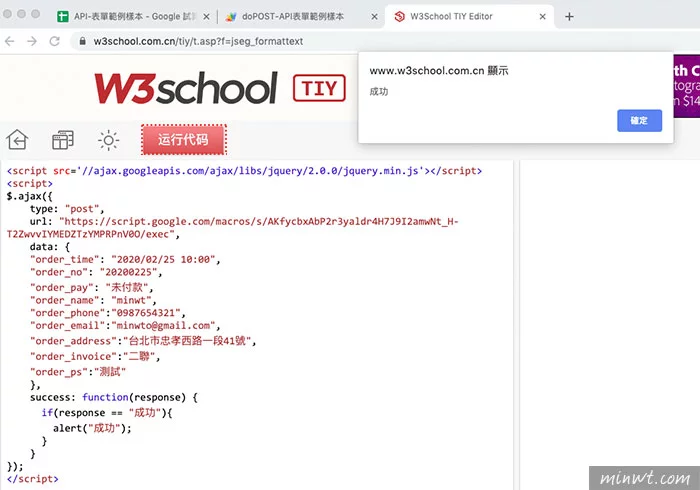Close the W3School TIY Editor tab
Viewport: 700px width, 490px height.
tap(542, 17)
